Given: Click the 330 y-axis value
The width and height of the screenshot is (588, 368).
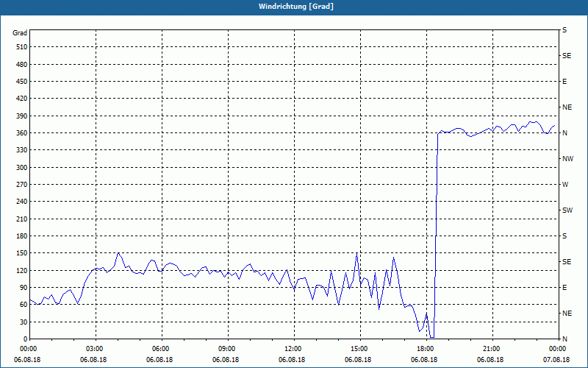Looking at the screenshot, I should (x=22, y=150).
